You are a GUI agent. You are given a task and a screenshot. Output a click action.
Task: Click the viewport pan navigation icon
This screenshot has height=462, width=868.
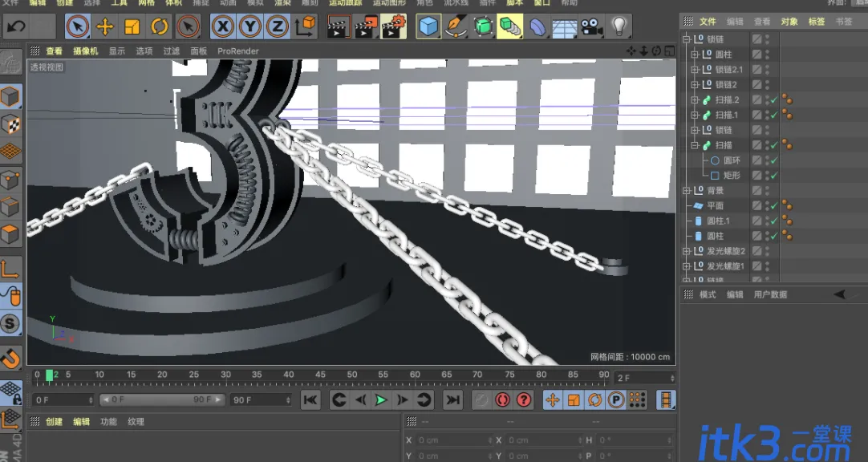[x=631, y=51]
